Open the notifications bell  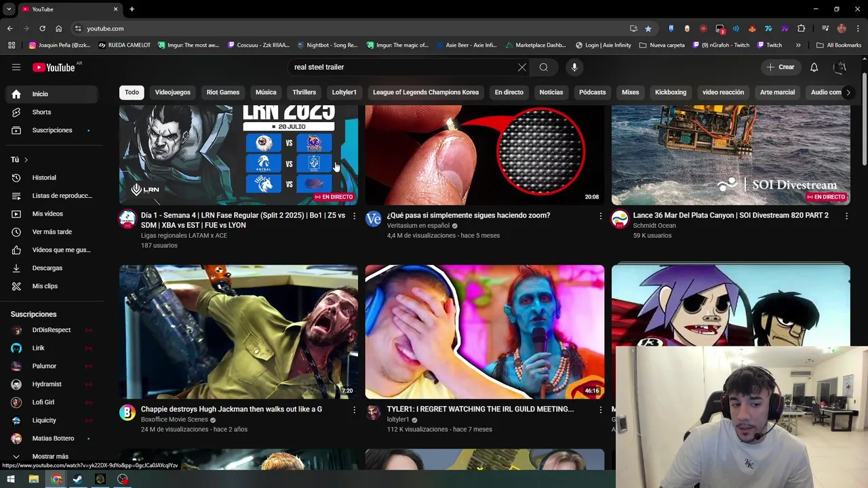point(814,67)
